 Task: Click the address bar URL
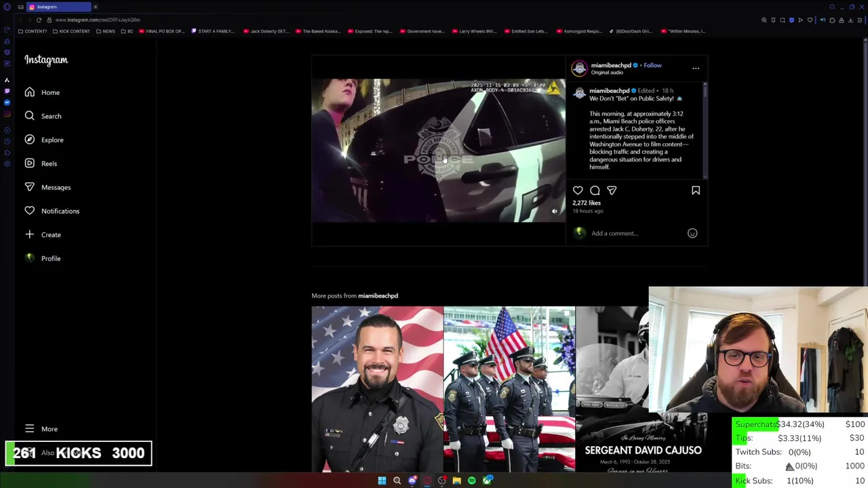pos(98,20)
